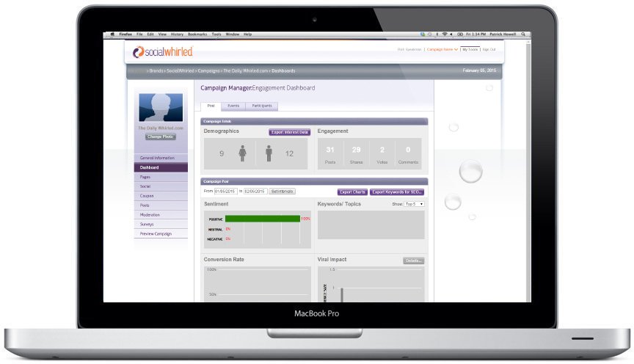Click the male demographics icon
The width and height of the screenshot is (634, 364).
click(x=269, y=153)
